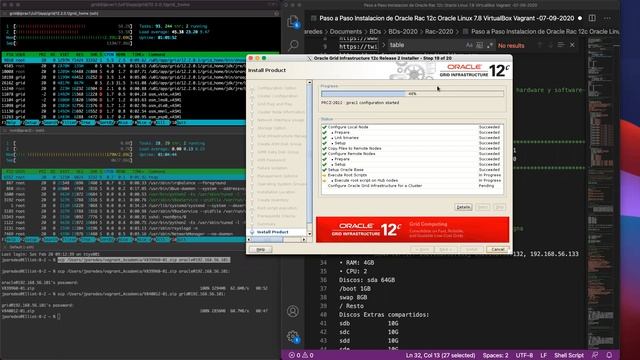Toggle Match Case in the find widget

469,45
